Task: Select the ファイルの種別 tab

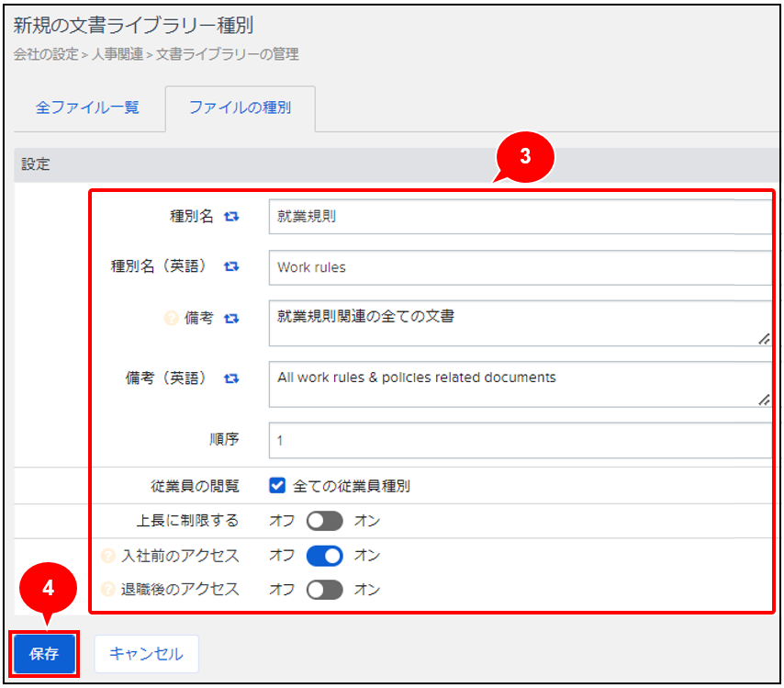Action: pos(240,107)
